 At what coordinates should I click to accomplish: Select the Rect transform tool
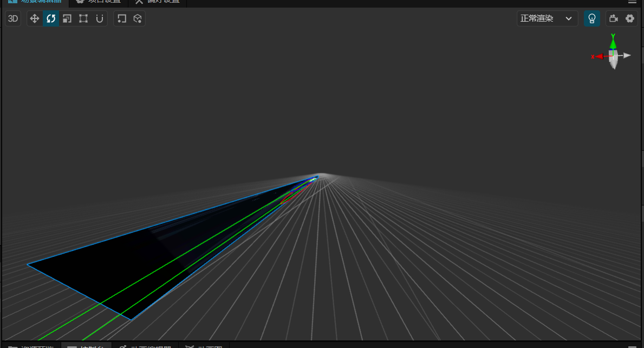(83, 18)
